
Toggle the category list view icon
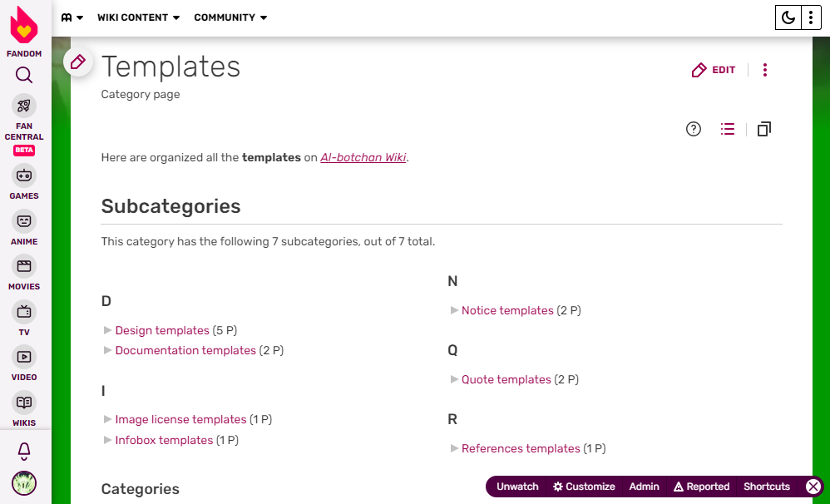[728, 129]
